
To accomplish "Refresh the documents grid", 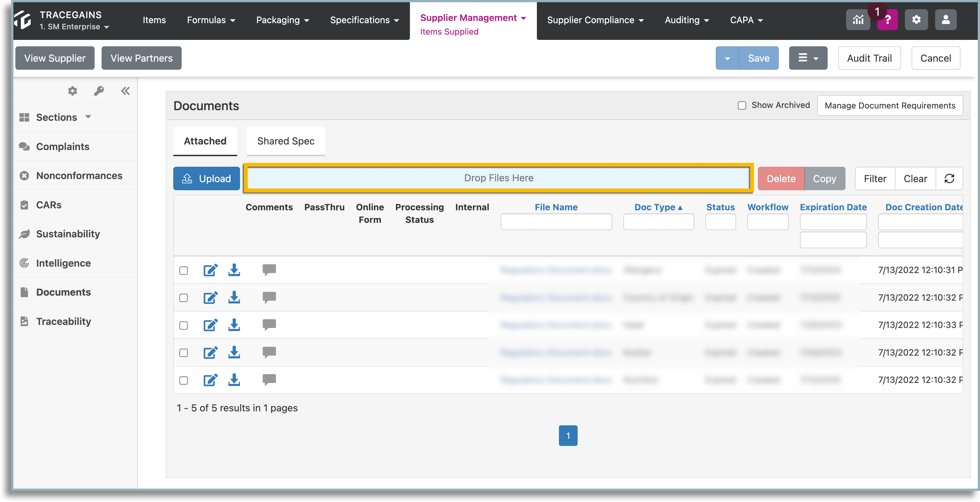I will (x=949, y=178).
